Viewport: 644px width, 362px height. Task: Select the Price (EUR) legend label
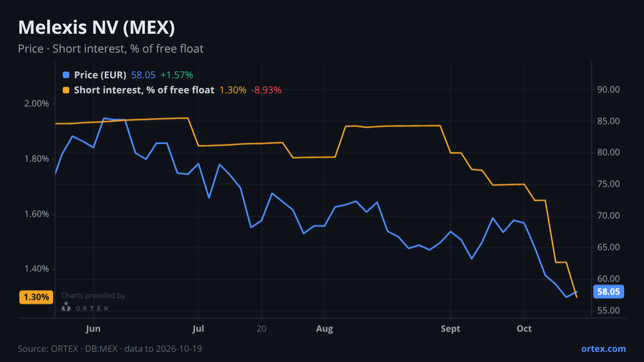[100, 75]
